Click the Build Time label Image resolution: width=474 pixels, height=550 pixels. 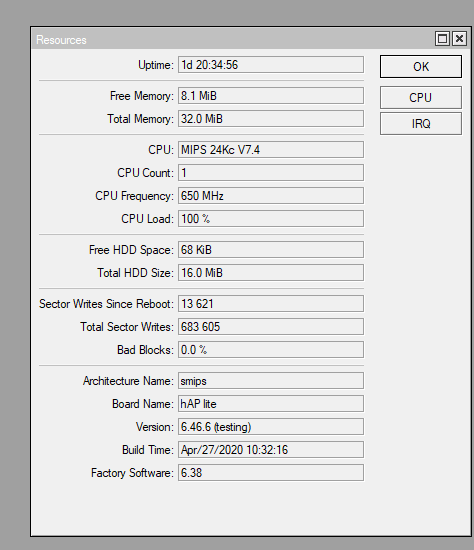tap(148, 450)
